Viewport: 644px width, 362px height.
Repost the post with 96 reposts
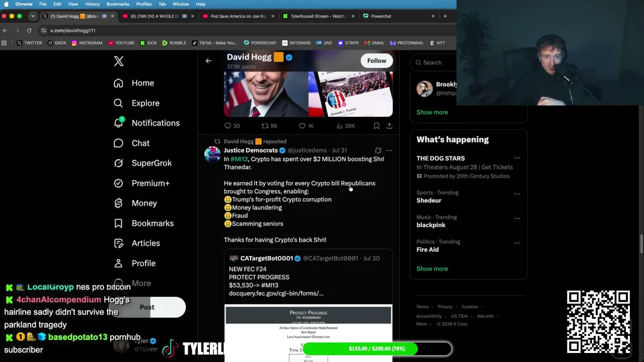269,126
